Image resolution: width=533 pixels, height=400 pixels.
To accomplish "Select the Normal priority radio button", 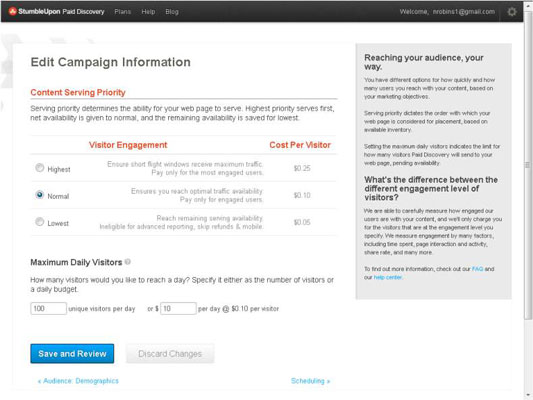I will [x=40, y=195].
